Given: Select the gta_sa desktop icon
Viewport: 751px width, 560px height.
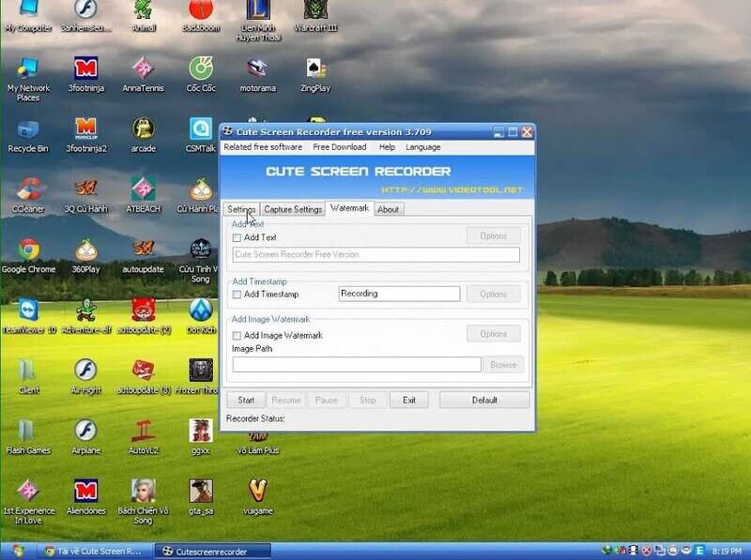Looking at the screenshot, I should 200,491.
